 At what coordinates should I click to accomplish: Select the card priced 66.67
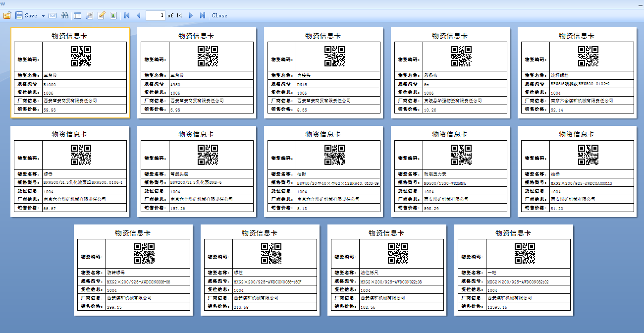point(70,171)
